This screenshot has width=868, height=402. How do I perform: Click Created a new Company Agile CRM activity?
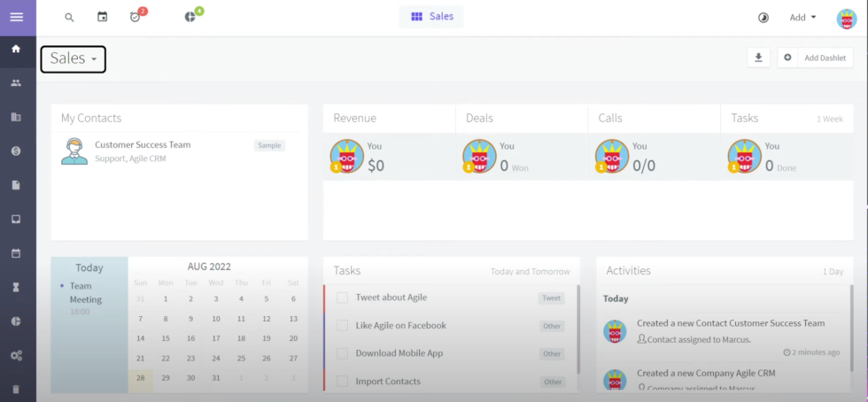706,373
